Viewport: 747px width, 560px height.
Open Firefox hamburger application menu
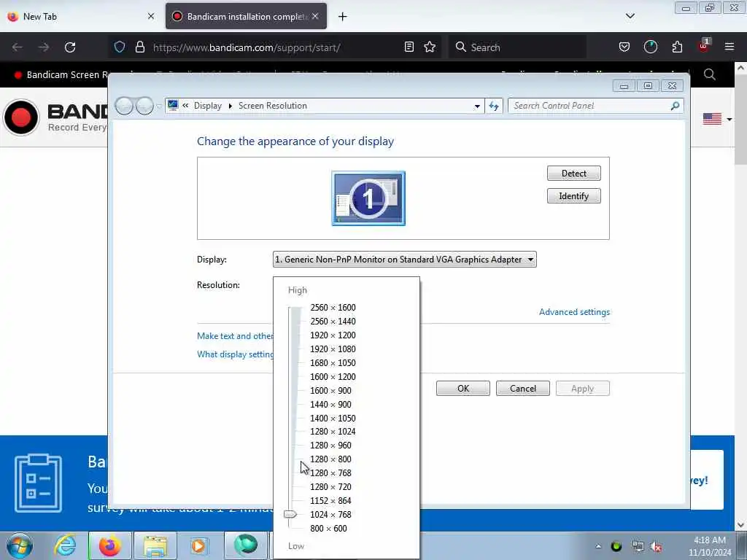click(x=729, y=47)
